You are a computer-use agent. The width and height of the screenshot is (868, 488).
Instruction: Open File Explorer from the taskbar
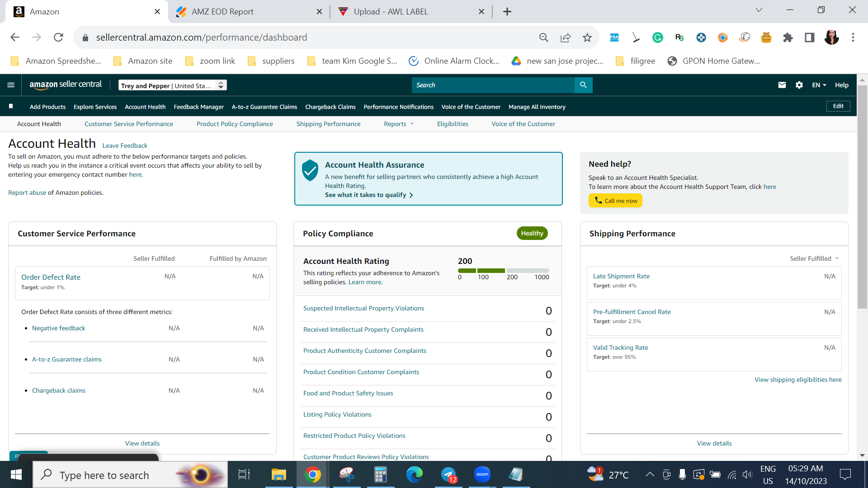tap(278, 474)
